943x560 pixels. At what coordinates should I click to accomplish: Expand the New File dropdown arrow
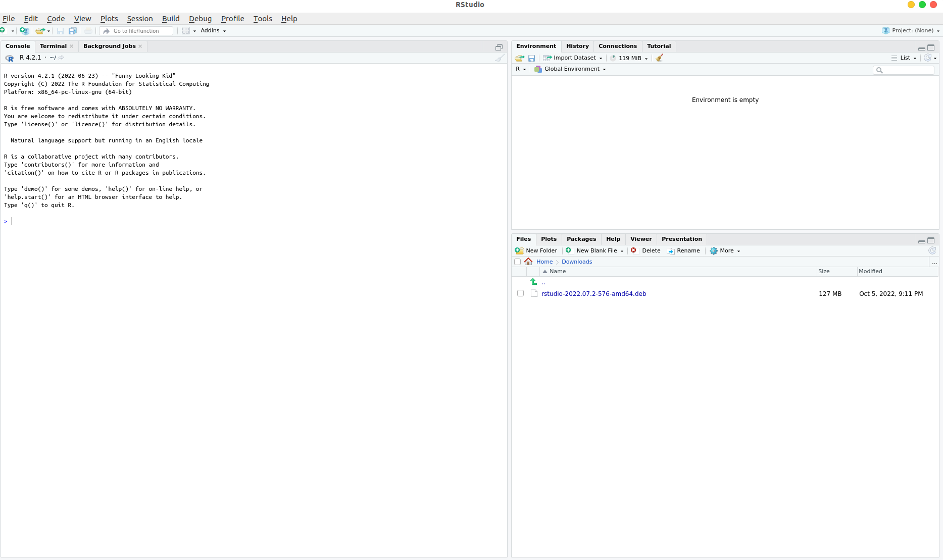click(13, 31)
